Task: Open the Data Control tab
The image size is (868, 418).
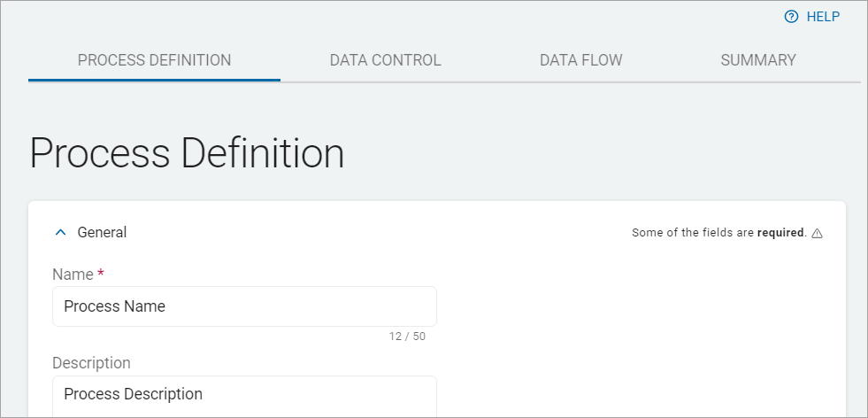Action: coord(385,60)
